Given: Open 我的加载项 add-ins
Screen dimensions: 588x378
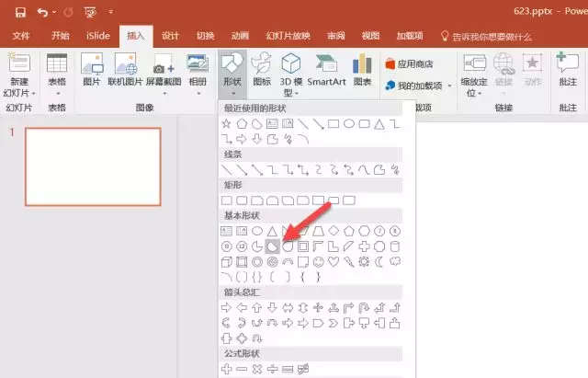Looking at the screenshot, I should coord(413,86).
